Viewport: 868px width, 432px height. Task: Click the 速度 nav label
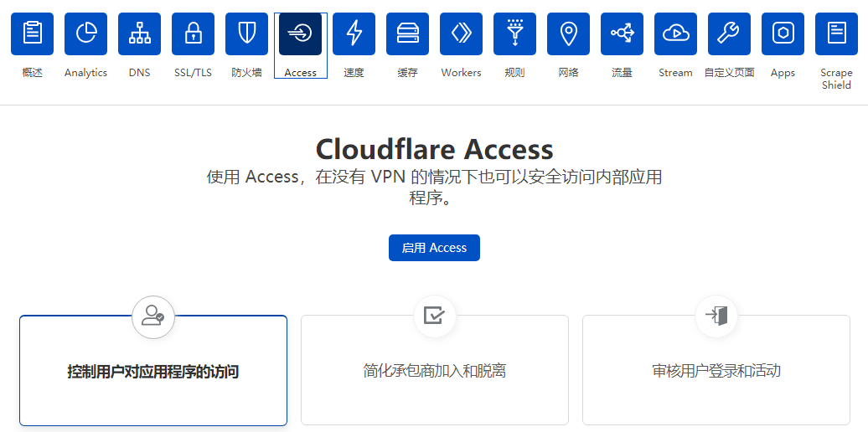pos(354,73)
